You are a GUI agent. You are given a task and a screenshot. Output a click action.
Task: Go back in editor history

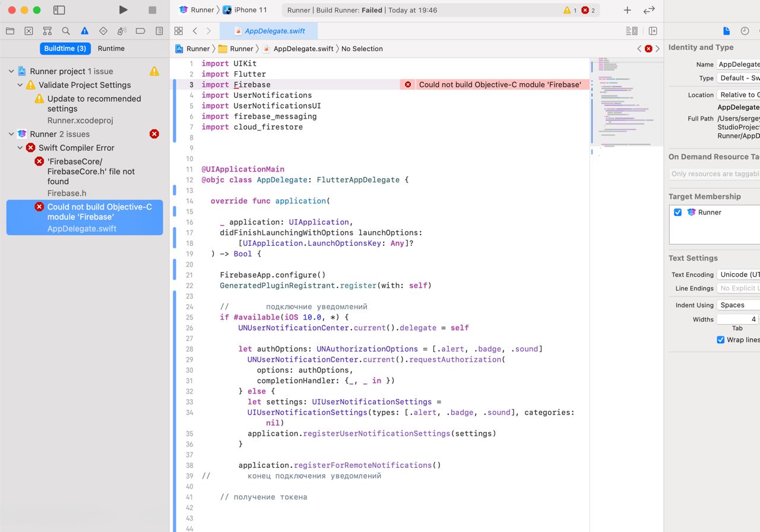tap(195, 31)
